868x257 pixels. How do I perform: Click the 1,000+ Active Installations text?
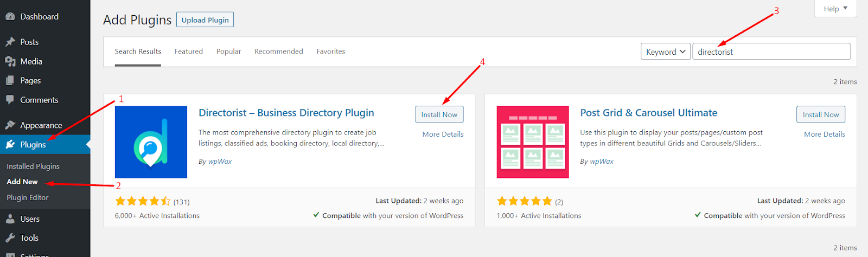click(539, 216)
